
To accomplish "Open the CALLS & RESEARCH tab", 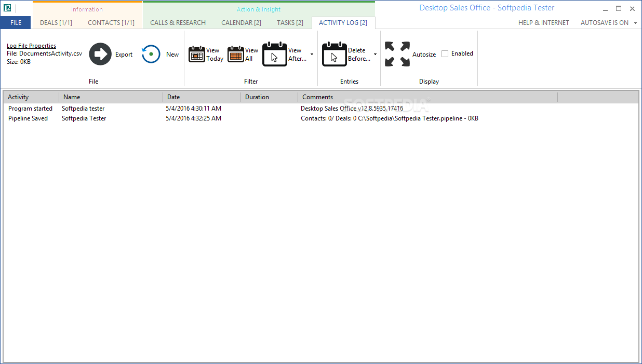I will (178, 23).
